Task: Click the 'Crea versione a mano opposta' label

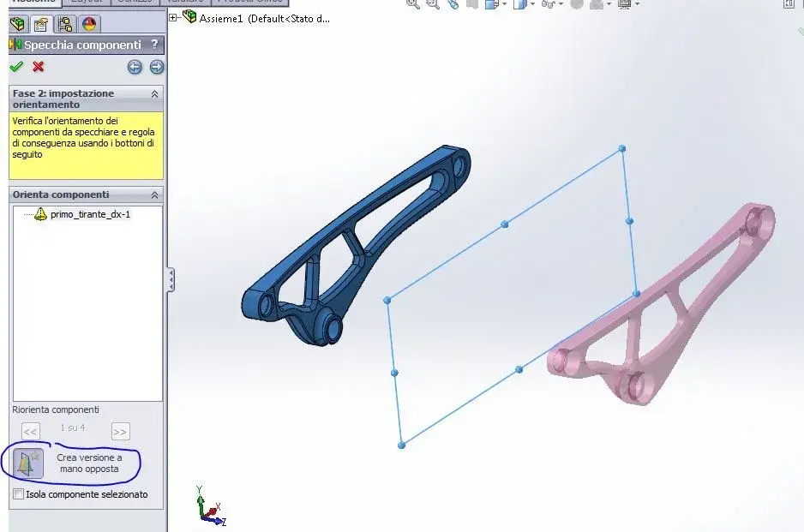Action: point(89,463)
